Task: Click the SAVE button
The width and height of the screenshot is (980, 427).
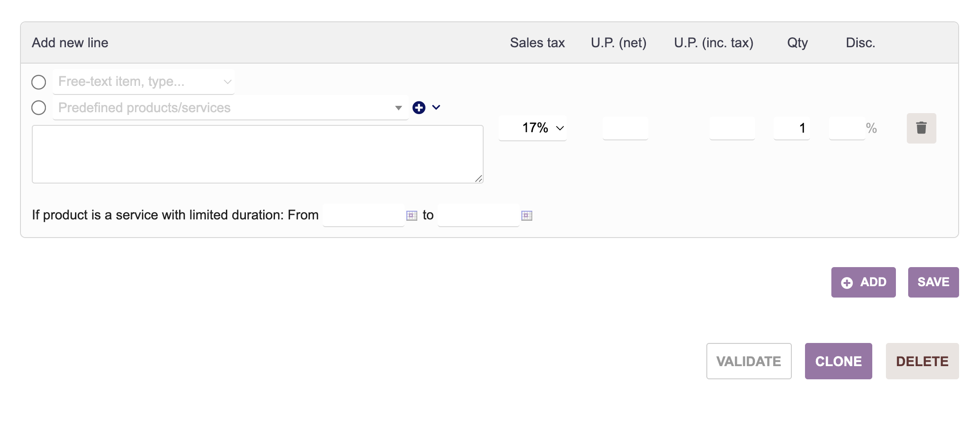Action: pyautogui.click(x=933, y=282)
